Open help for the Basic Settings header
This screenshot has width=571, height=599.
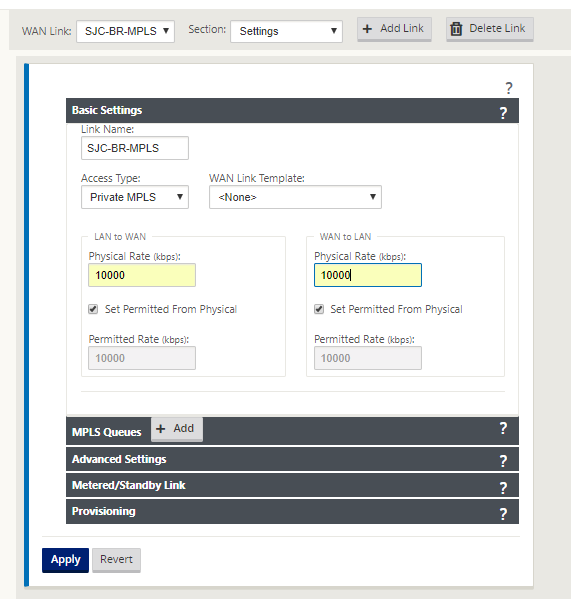click(503, 113)
